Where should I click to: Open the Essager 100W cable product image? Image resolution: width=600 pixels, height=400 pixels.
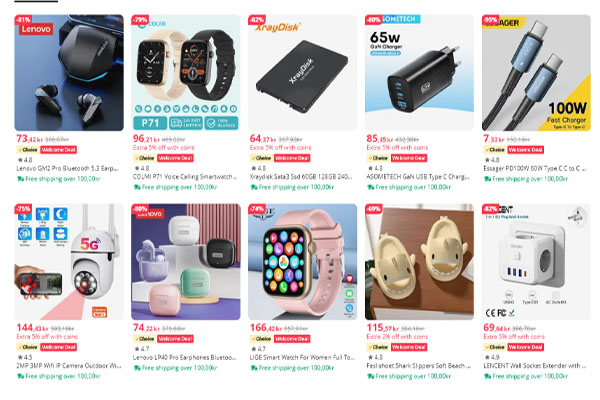536,73
